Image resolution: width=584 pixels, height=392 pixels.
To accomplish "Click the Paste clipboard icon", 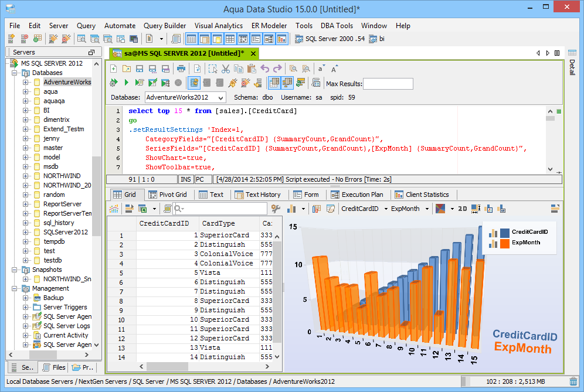I will 252,69.
